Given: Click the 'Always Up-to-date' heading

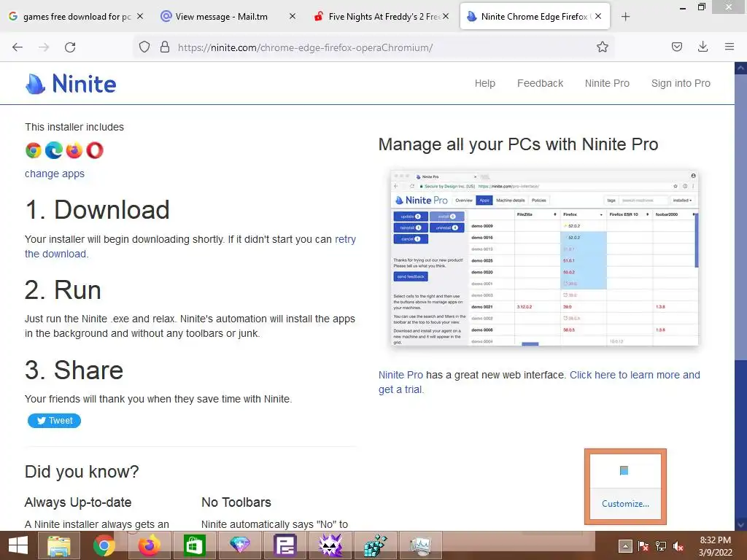Looking at the screenshot, I should [x=78, y=502].
